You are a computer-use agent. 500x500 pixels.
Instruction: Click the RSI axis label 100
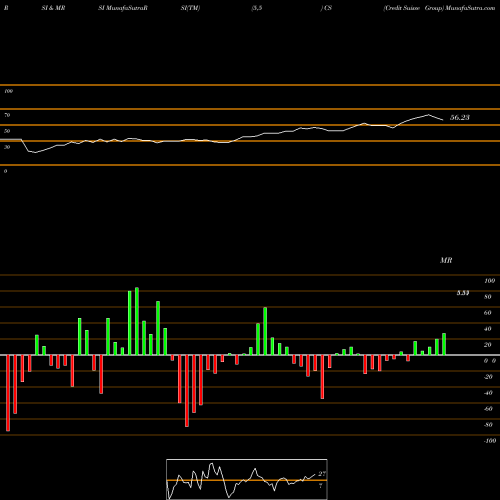[x=9, y=91]
